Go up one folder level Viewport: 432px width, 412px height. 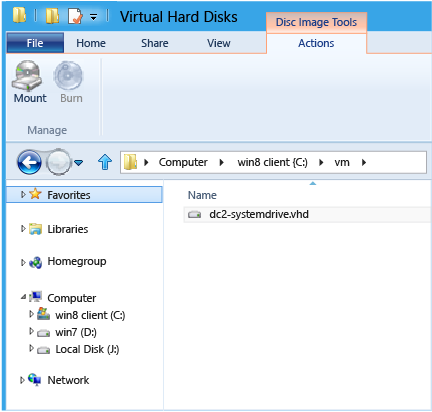[105, 162]
